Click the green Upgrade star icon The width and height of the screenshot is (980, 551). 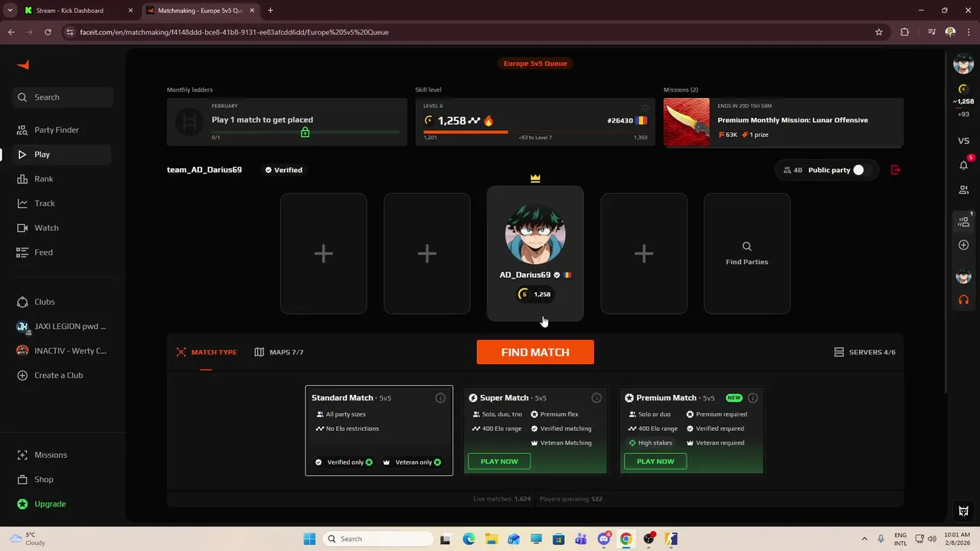[x=22, y=504]
